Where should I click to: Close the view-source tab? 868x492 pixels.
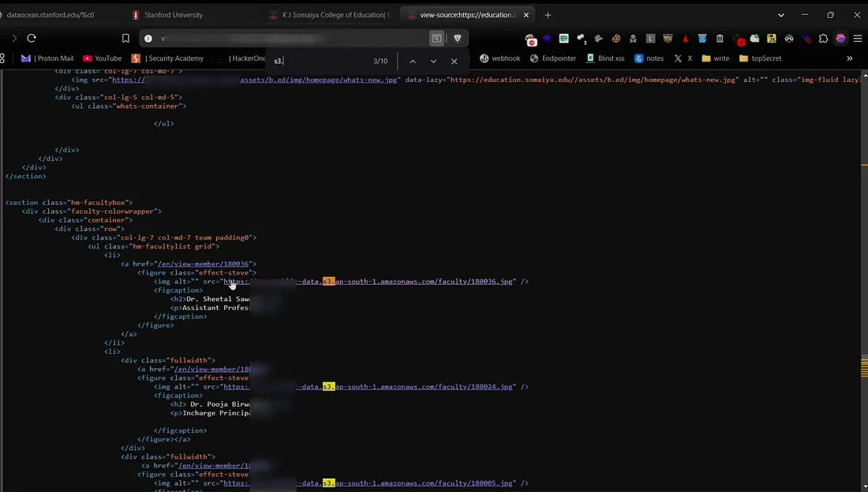click(x=526, y=15)
